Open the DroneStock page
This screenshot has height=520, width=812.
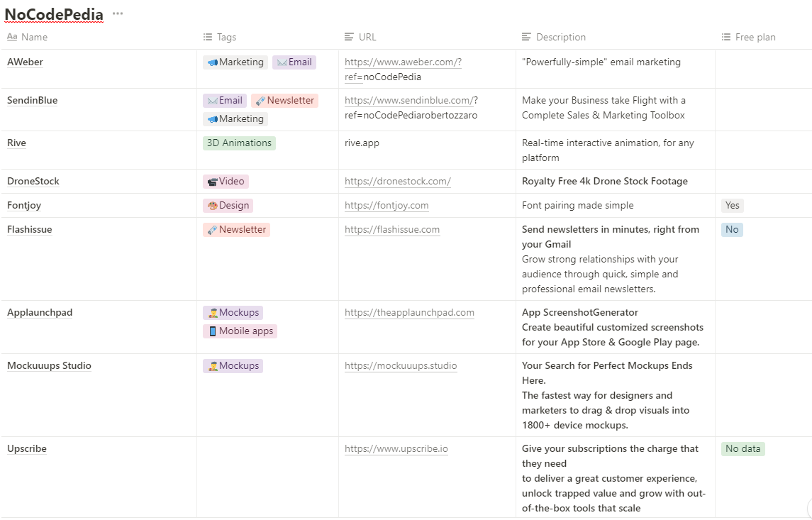(33, 182)
